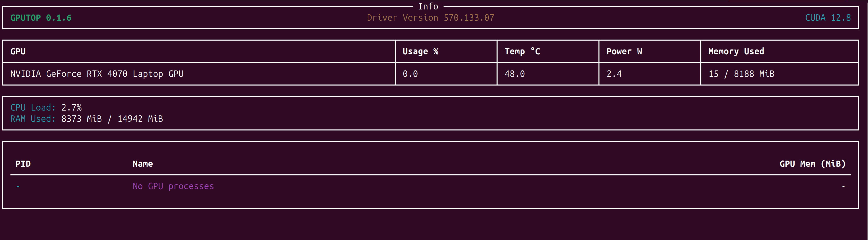Screen dimensions: 868x240
Task: Click the CUDA 12.8 version text
Action: 827,18
